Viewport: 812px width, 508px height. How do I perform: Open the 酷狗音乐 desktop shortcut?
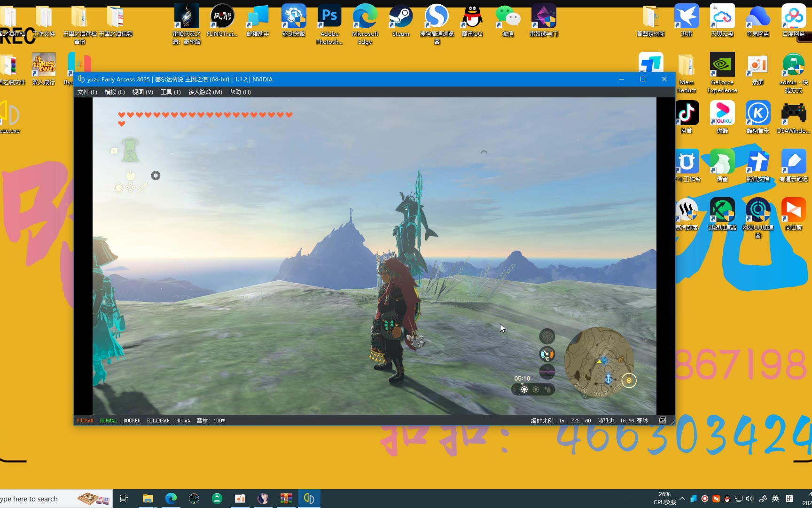[x=758, y=117]
